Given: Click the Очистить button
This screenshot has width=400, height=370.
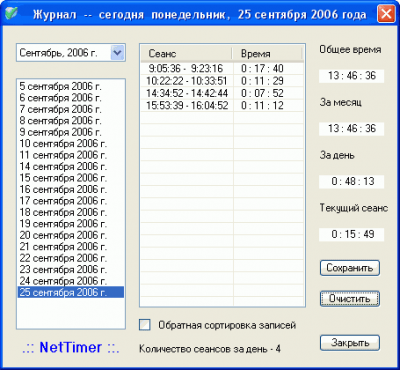Looking at the screenshot, I should point(350,298).
